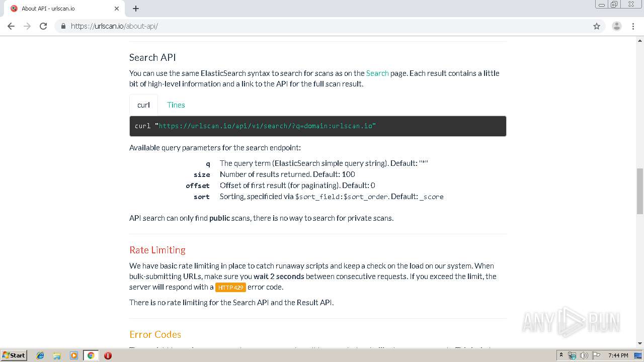Show hidden system tray icons
The image size is (644, 362).
[x=561, y=355]
